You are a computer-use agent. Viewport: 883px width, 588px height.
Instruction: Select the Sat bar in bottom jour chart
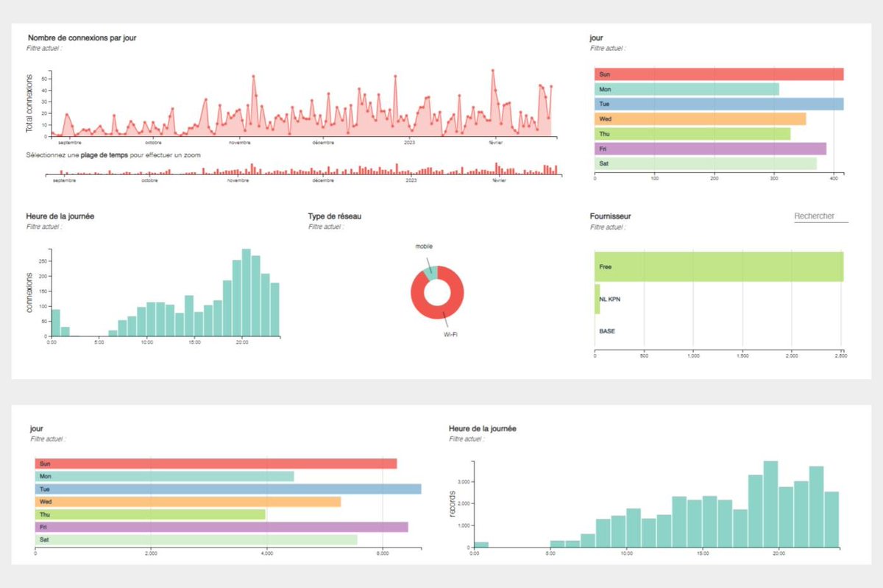pos(196,539)
